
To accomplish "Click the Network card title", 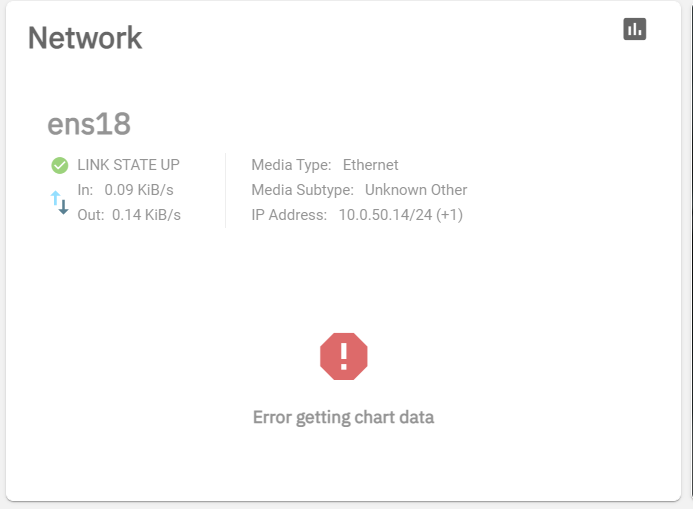I will pos(85,38).
